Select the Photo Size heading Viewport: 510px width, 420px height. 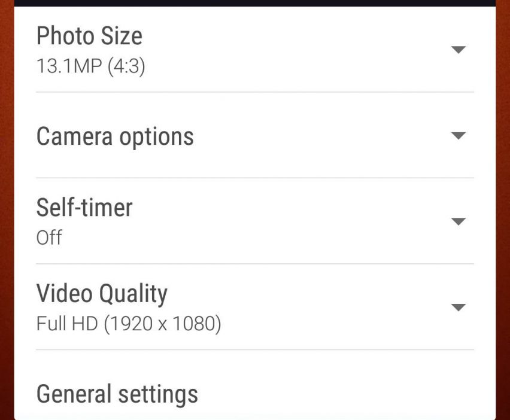(89, 36)
